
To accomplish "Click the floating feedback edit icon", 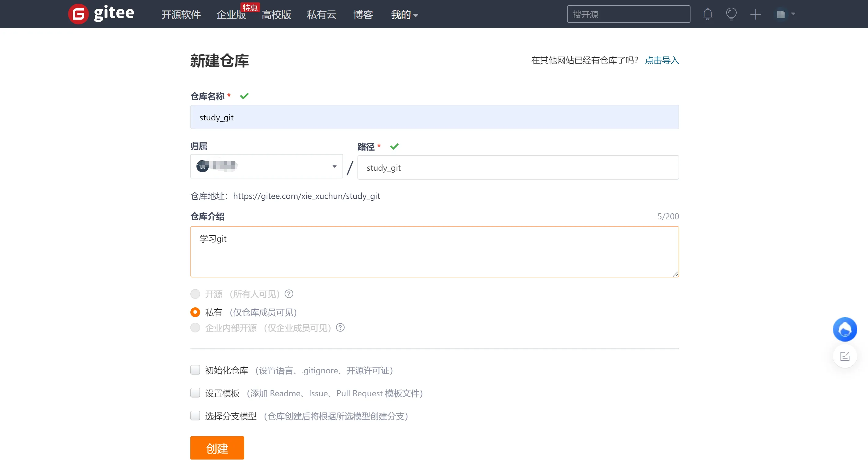I will coord(844,356).
